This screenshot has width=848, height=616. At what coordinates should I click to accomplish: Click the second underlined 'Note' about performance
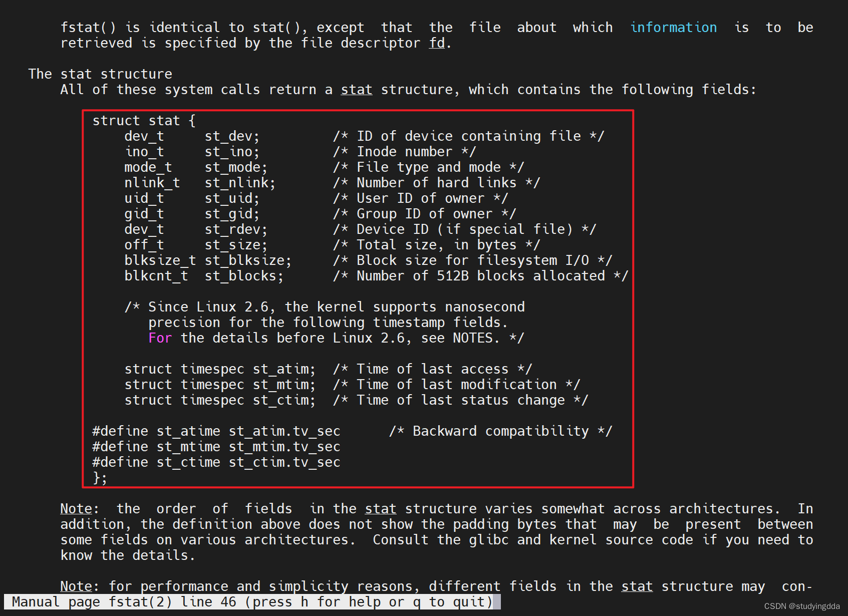tap(76, 586)
